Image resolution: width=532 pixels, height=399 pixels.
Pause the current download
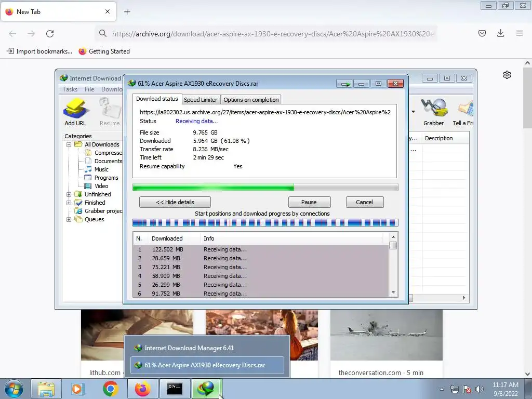[309, 202]
